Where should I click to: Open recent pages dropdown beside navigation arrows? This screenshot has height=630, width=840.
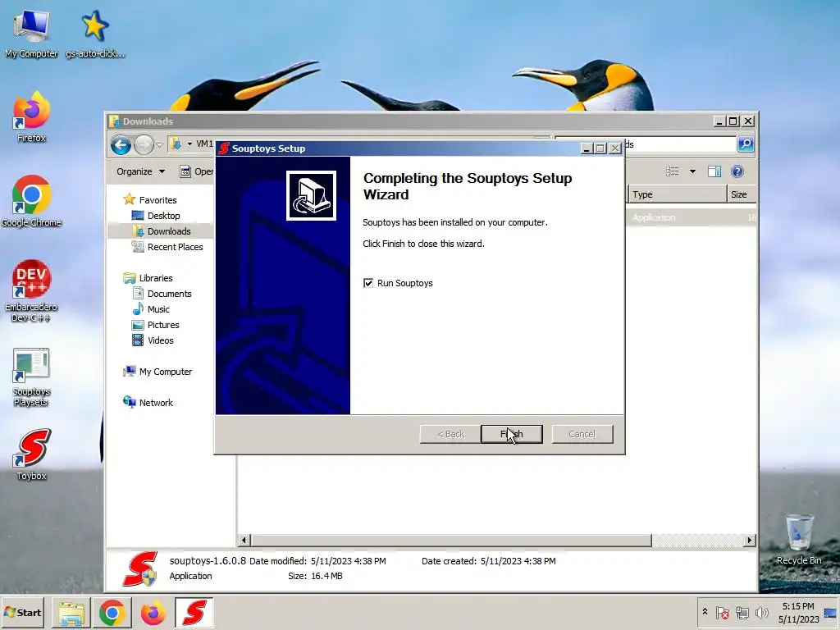coord(159,145)
